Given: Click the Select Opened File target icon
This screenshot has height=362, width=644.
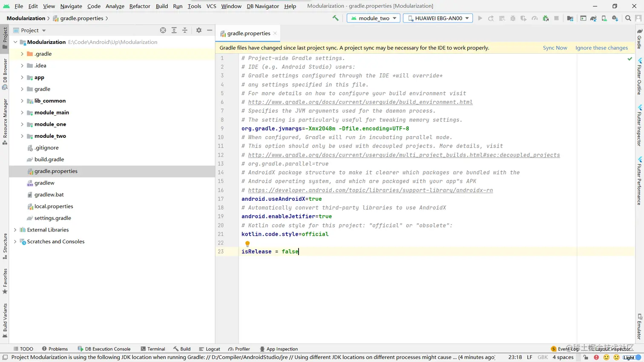Looking at the screenshot, I should pyautogui.click(x=163, y=30).
